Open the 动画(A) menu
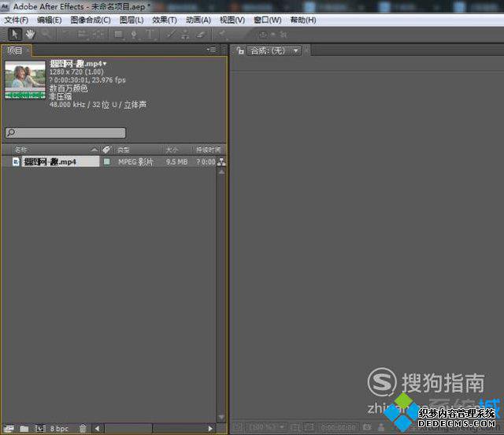504x435 pixels. pos(198,20)
